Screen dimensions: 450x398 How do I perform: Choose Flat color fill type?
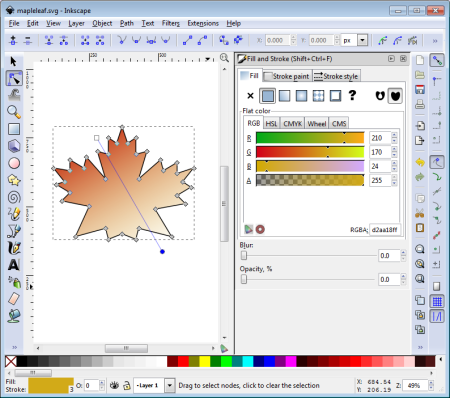click(x=268, y=96)
